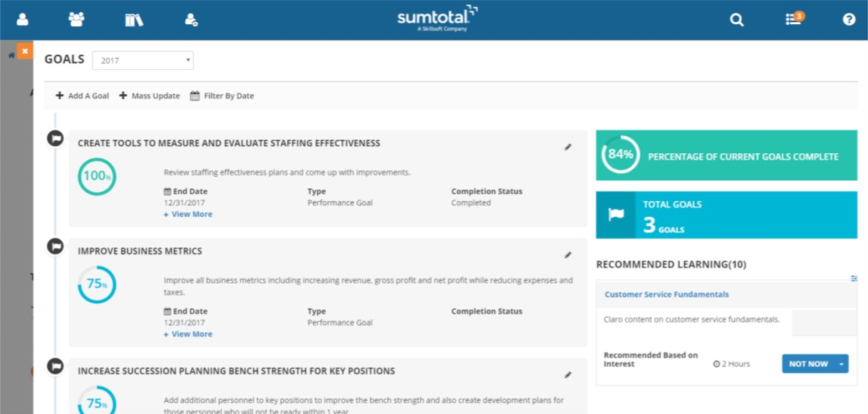The height and width of the screenshot is (414, 868).
Task: Expand View More under Improve Business Metrics
Action: click(x=187, y=333)
